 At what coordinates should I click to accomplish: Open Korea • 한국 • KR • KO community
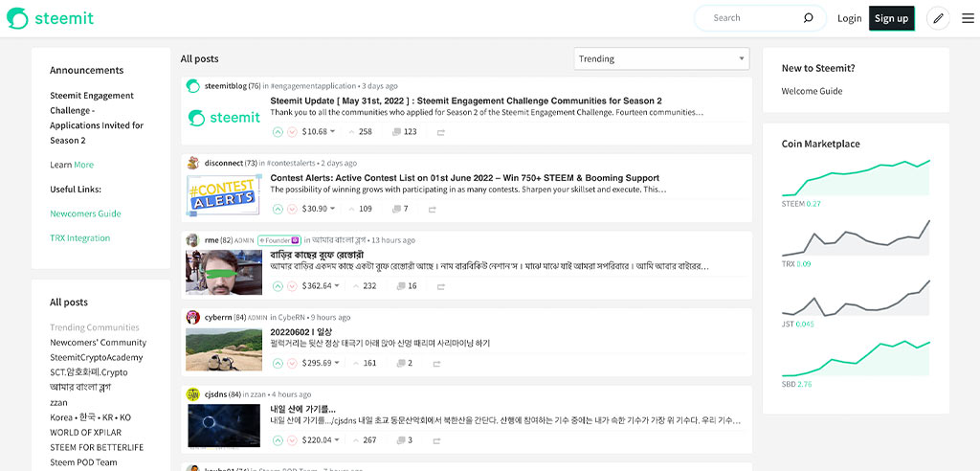coord(91,417)
